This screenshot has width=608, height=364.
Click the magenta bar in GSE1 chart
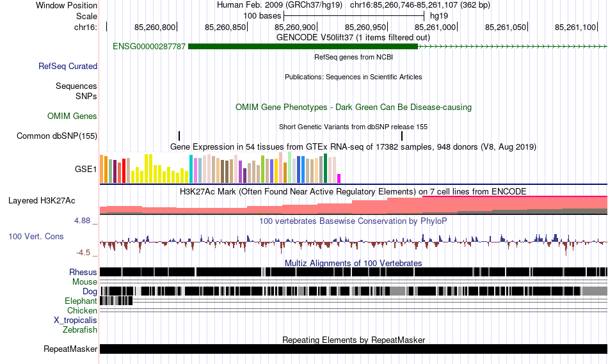tap(339, 178)
